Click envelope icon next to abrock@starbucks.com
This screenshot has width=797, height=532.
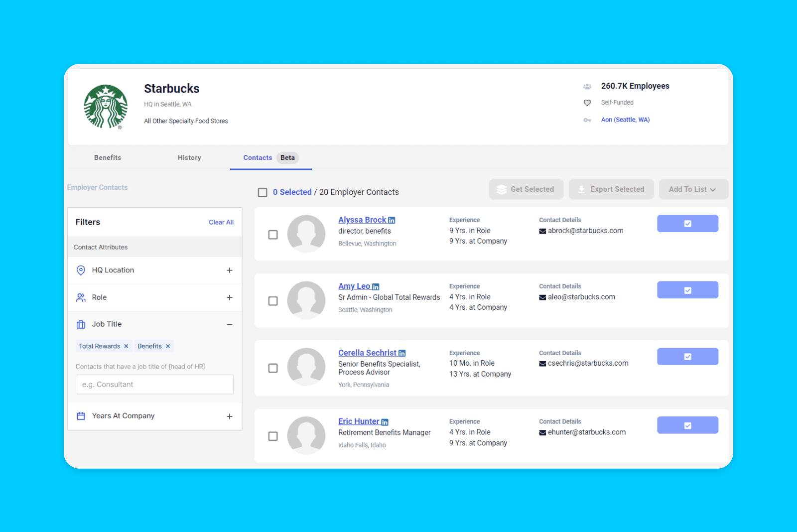pyautogui.click(x=542, y=231)
